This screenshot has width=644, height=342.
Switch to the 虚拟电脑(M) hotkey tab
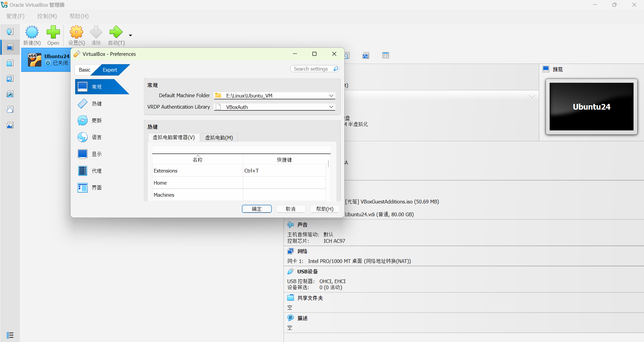(x=219, y=137)
